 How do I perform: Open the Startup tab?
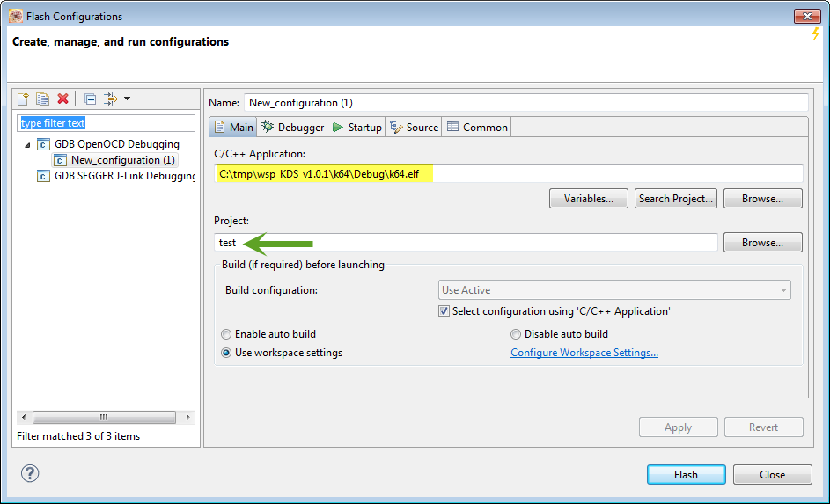pyautogui.click(x=356, y=128)
